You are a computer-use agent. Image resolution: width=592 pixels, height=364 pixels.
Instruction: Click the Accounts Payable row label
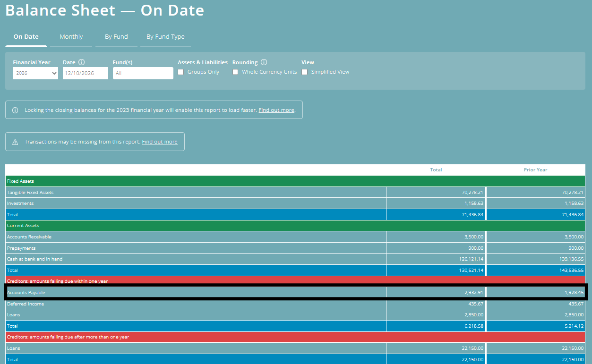coord(26,293)
